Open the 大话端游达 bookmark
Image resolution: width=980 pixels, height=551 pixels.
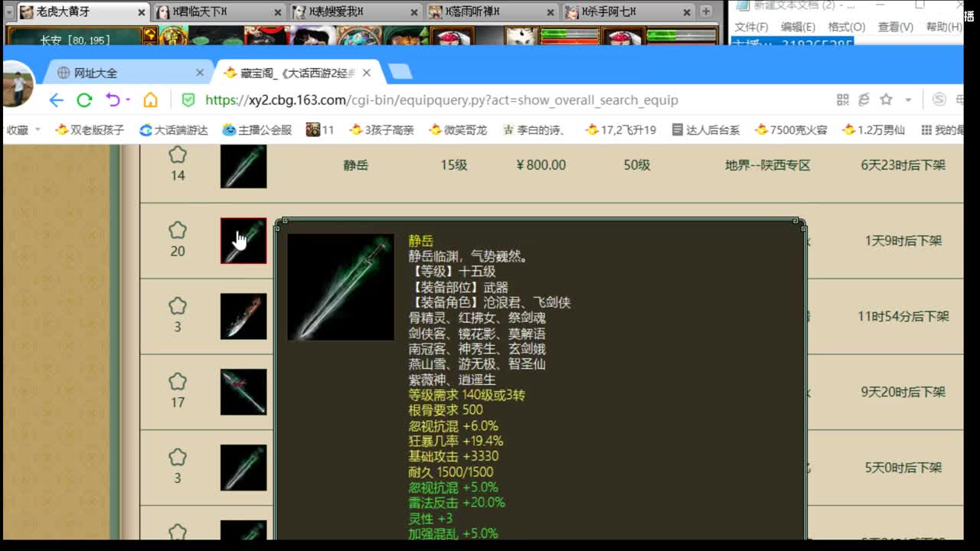tap(174, 130)
